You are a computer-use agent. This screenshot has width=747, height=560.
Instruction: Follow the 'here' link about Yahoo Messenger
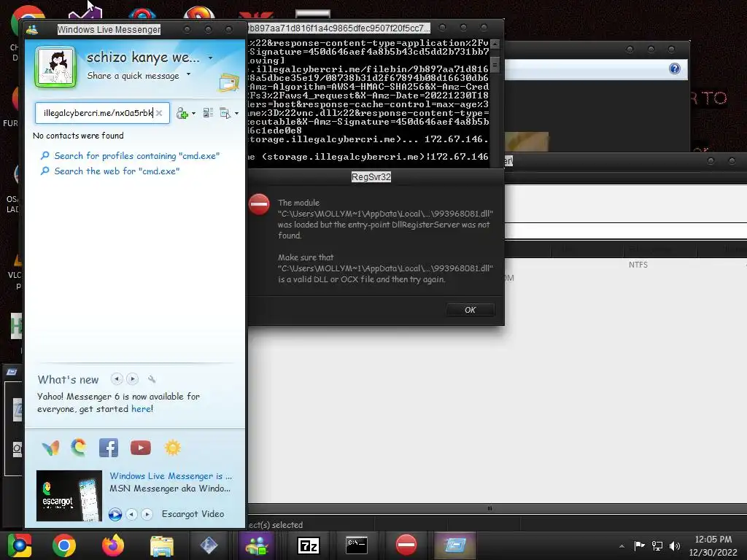coord(141,409)
